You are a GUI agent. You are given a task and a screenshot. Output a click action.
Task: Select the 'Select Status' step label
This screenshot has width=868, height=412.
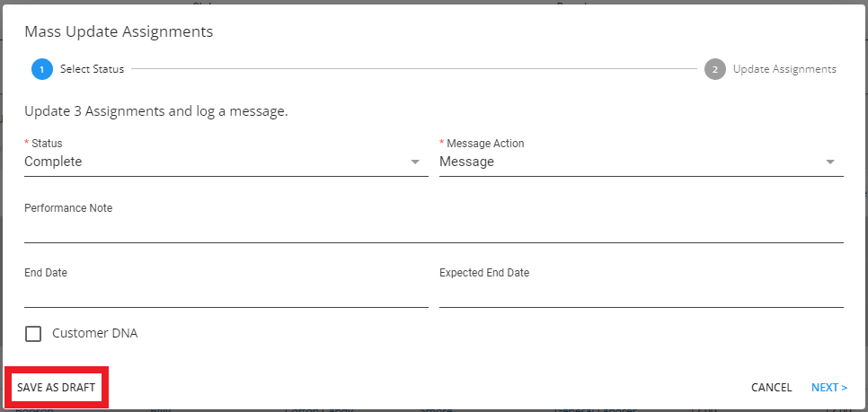pyautogui.click(x=92, y=69)
